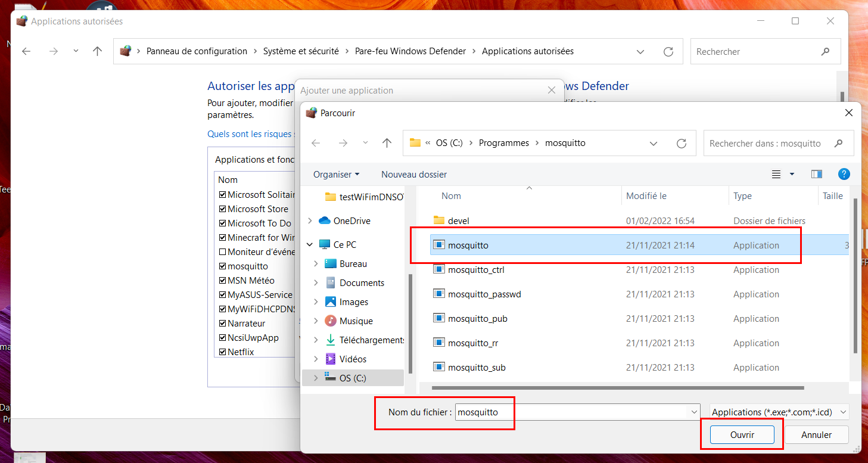Select Téléchargements in the navigation pane
Screen dimensions: 868x463
coord(365,340)
